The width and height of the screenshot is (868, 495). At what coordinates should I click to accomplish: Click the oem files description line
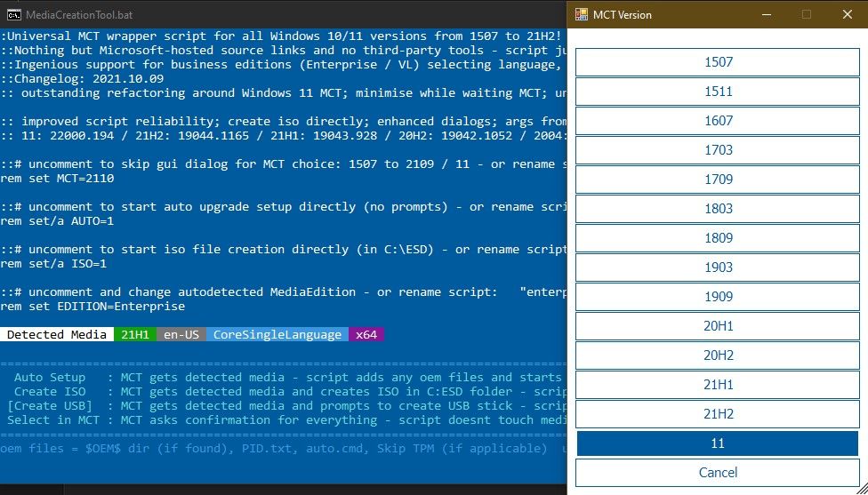click(284, 449)
